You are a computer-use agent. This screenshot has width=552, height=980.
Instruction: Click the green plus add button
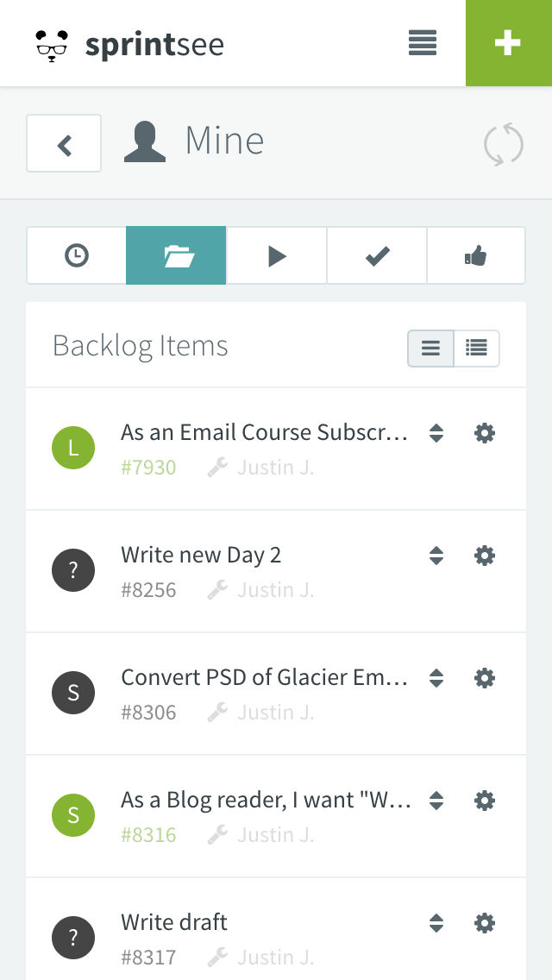coord(508,43)
